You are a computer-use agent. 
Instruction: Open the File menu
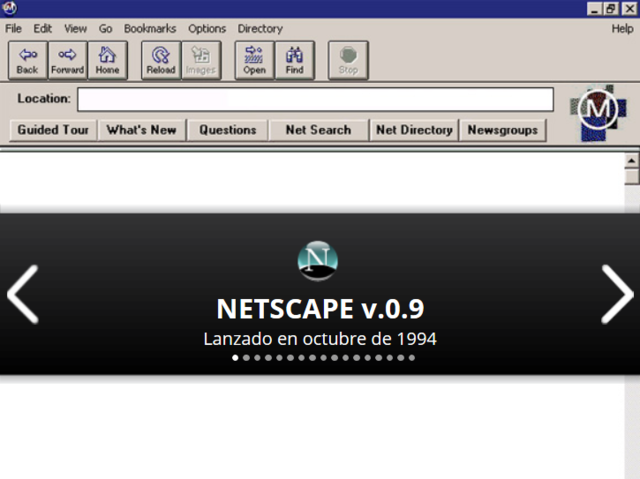point(13,29)
